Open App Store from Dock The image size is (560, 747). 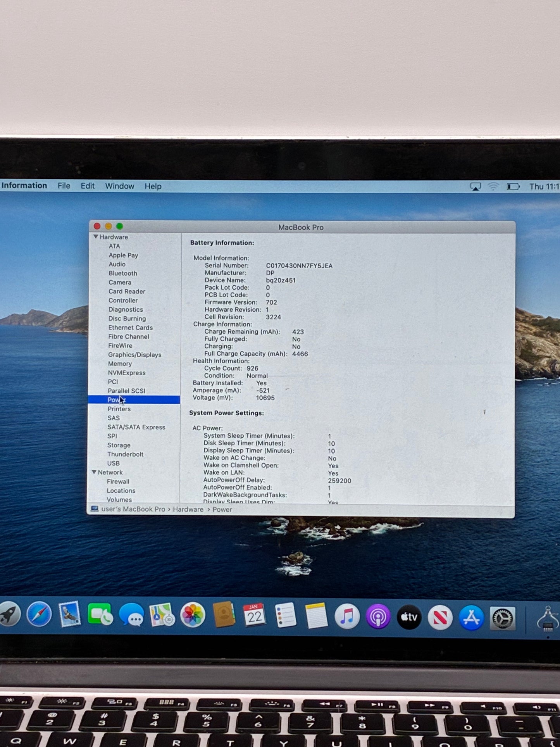(x=471, y=618)
